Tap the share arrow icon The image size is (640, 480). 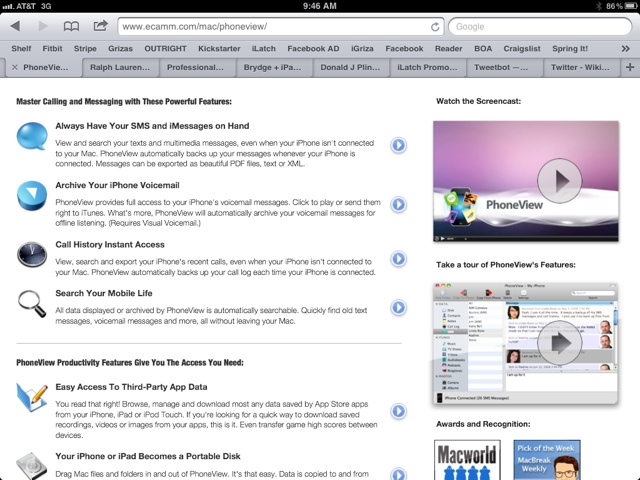[x=100, y=26]
